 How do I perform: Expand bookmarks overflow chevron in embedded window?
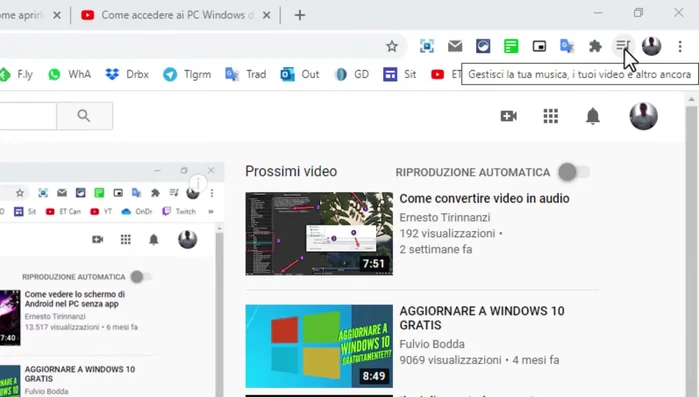click(211, 211)
